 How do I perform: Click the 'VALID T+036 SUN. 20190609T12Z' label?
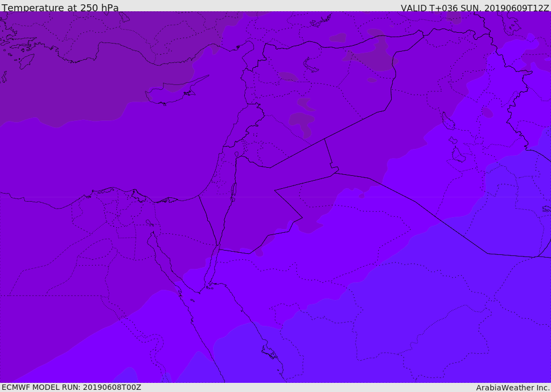coord(475,8)
